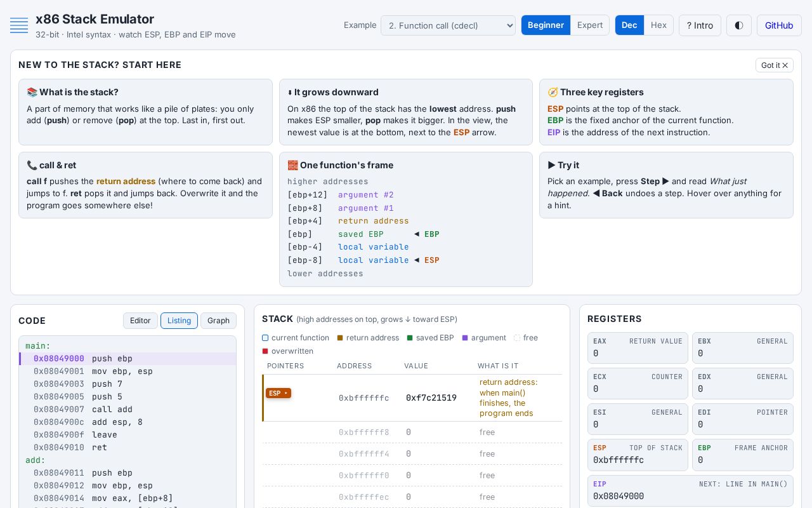812x508 pixels.
Task: Click the 'add:' label in listing
Action: pyautogui.click(x=36, y=460)
